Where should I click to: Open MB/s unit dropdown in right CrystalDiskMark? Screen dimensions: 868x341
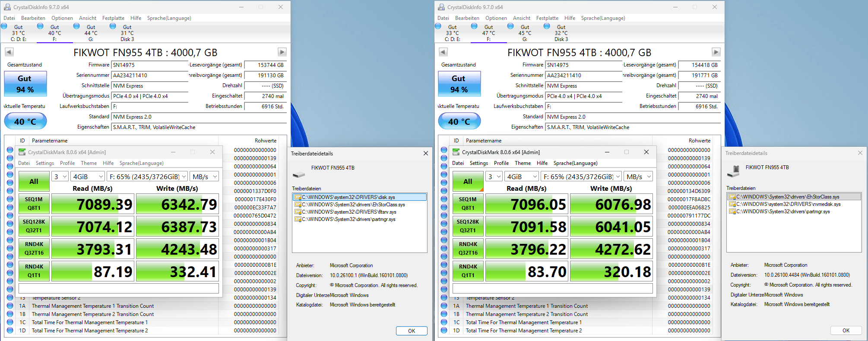click(638, 177)
